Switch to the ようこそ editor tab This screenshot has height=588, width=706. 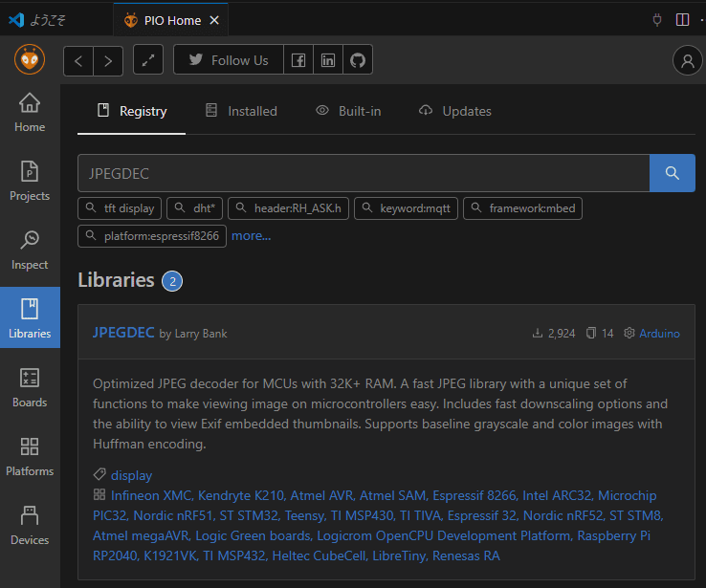tap(56, 20)
